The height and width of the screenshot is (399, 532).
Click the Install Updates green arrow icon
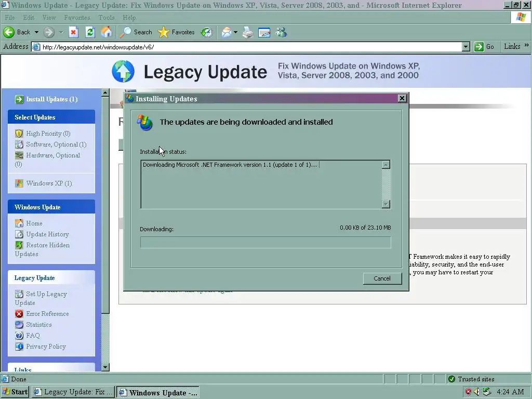pos(19,99)
